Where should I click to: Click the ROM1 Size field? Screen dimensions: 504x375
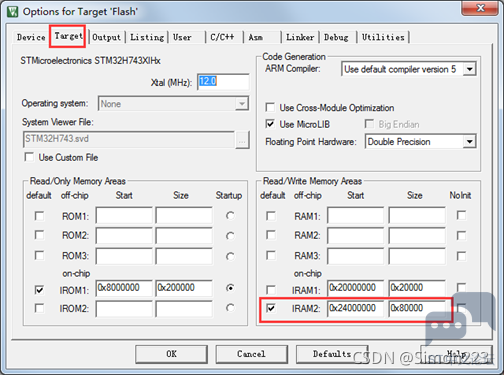point(184,215)
